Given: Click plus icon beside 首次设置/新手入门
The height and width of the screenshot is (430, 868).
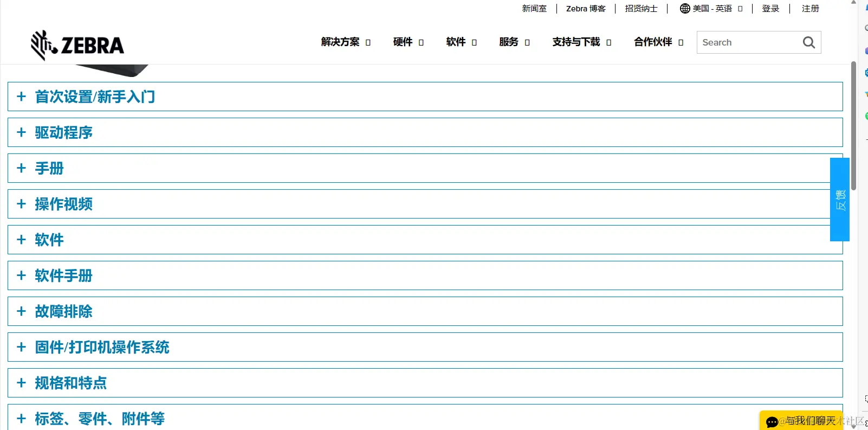Looking at the screenshot, I should pos(22,97).
